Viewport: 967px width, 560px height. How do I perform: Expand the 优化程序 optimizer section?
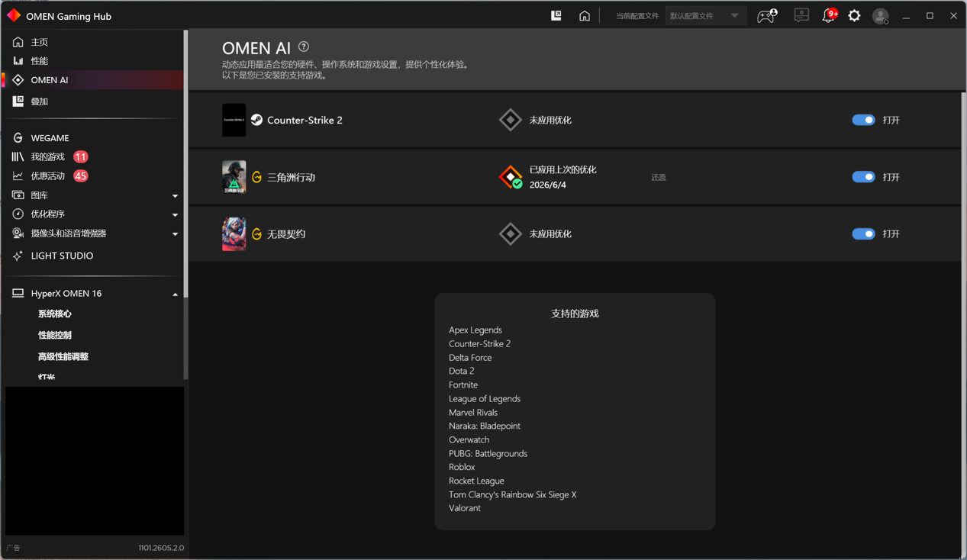tap(175, 215)
